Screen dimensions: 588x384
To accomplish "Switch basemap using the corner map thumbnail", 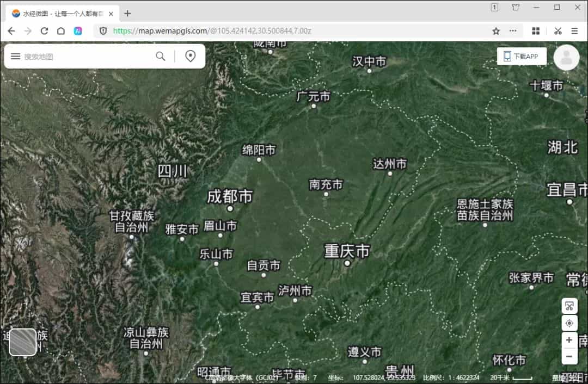I will coord(23,342).
